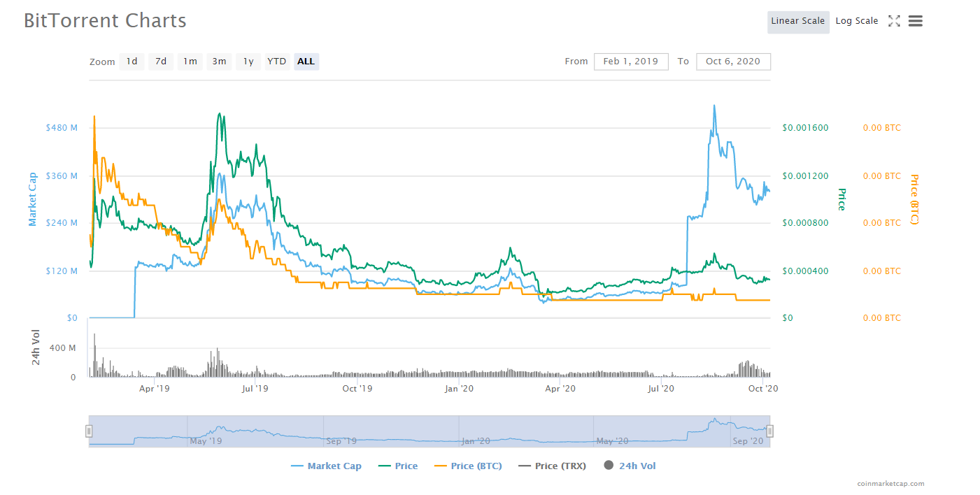Image resolution: width=980 pixels, height=495 pixels.
Task: Set zoom to 1m
Action: click(x=190, y=62)
